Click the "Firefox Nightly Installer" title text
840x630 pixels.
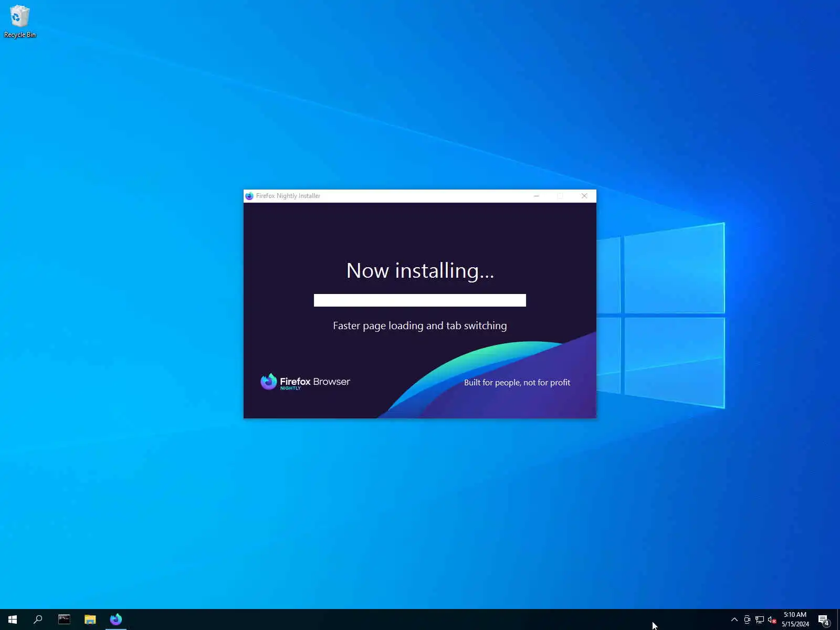tap(288, 196)
